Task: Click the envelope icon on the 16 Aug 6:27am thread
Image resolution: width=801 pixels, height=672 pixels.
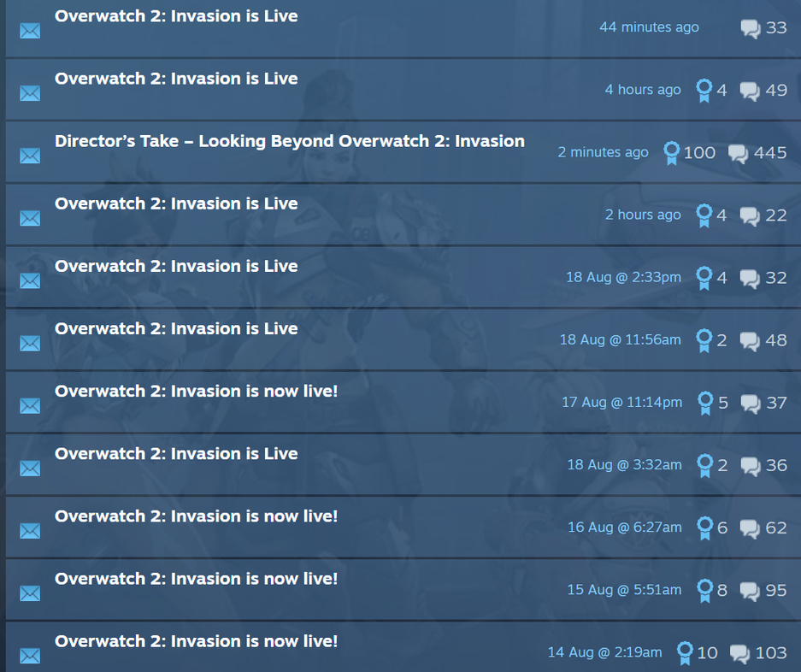Action: tap(30, 531)
